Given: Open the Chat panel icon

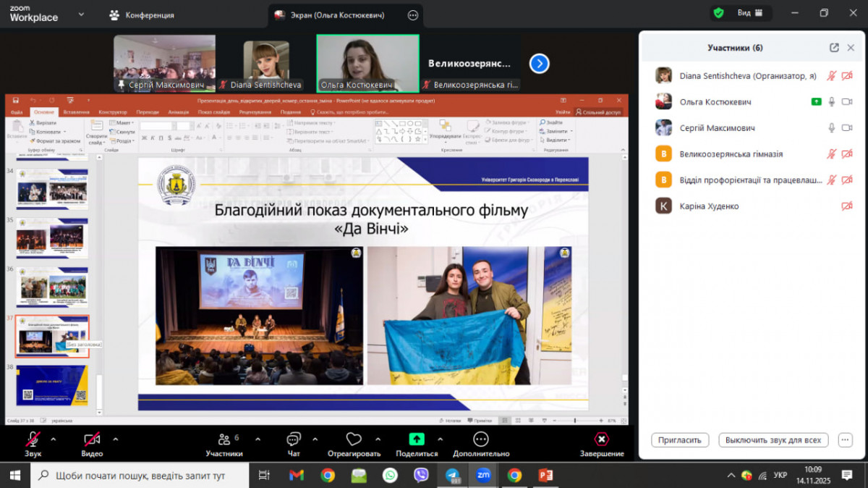Looking at the screenshot, I should [293, 439].
